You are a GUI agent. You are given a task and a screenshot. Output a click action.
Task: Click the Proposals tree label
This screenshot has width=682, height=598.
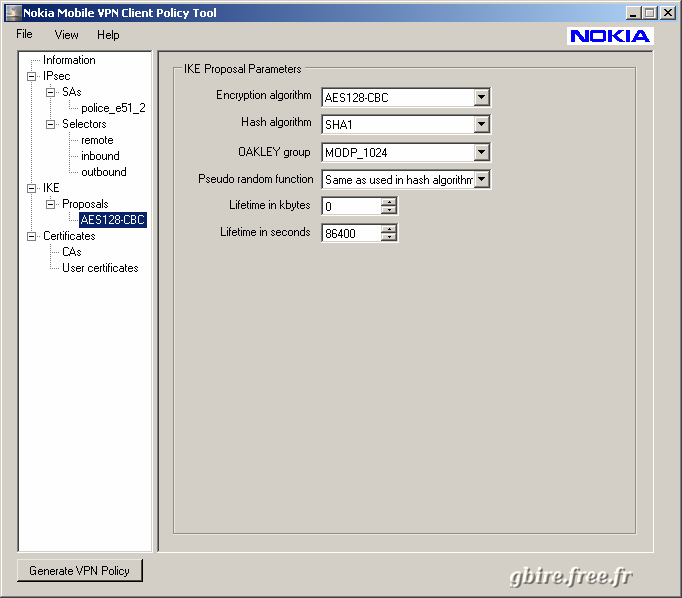click(85, 204)
